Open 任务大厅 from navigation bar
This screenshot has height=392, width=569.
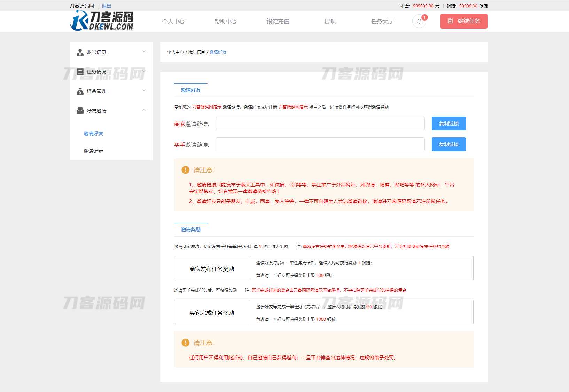[x=382, y=22]
